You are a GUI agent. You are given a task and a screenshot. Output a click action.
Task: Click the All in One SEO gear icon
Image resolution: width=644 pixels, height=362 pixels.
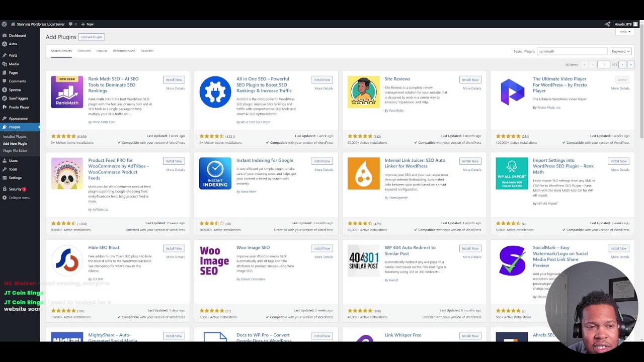[x=215, y=92]
